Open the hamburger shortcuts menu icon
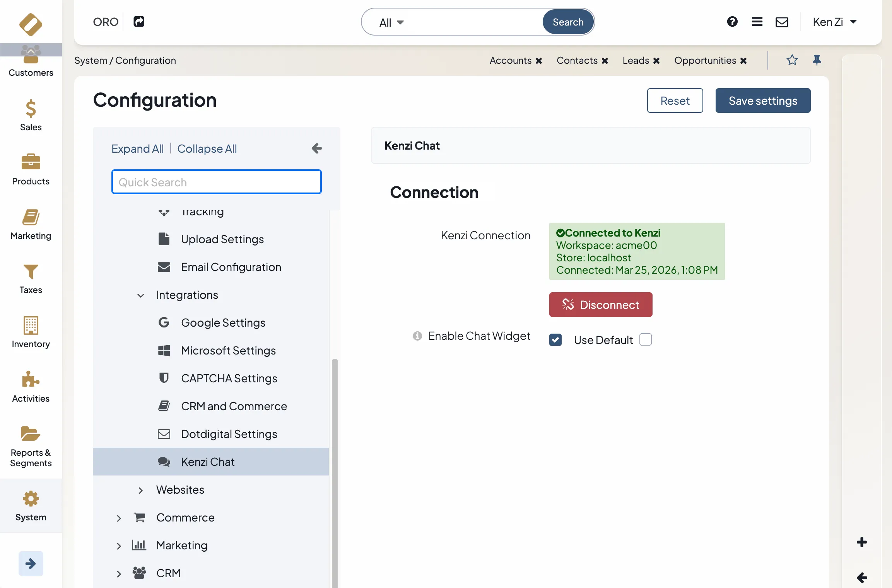This screenshot has width=892, height=588. click(757, 22)
